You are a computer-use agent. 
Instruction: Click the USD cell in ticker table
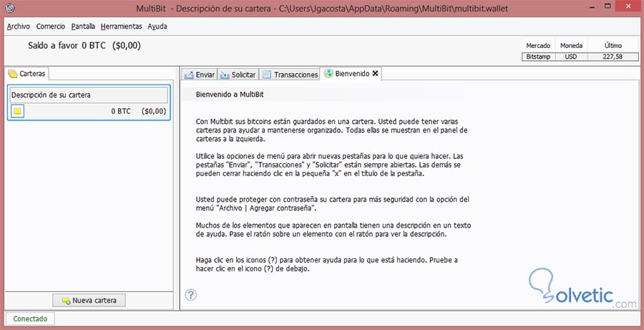pyautogui.click(x=571, y=57)
